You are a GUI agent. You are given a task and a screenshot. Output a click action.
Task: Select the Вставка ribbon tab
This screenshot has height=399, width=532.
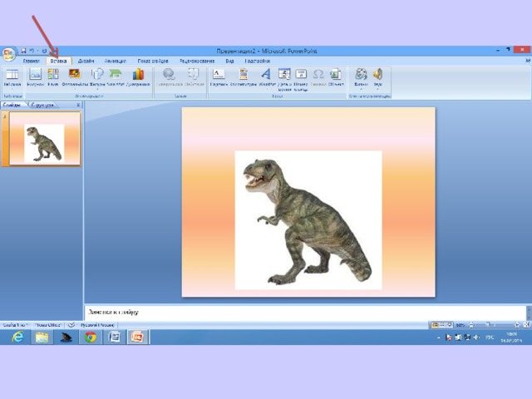pos(58,61)
